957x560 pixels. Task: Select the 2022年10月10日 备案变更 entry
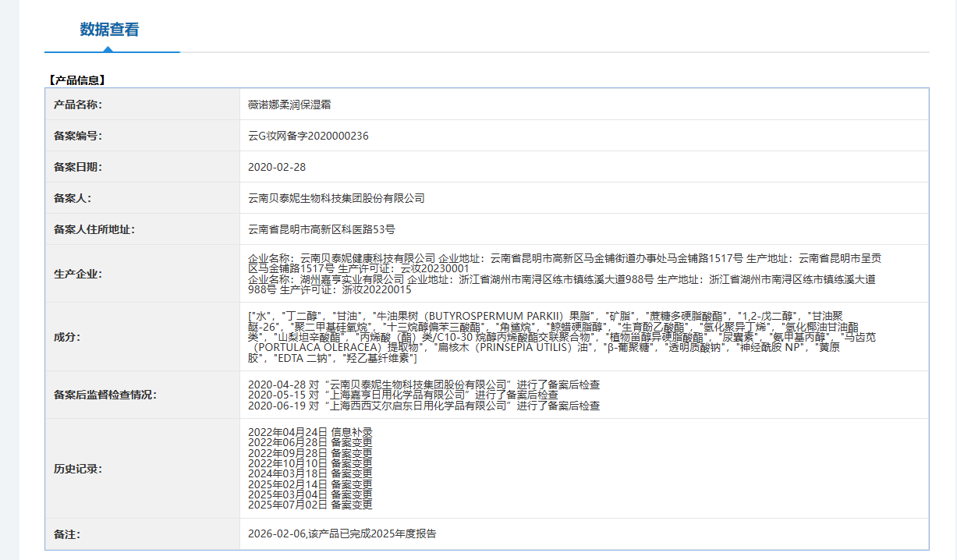[x=310, y=463]
